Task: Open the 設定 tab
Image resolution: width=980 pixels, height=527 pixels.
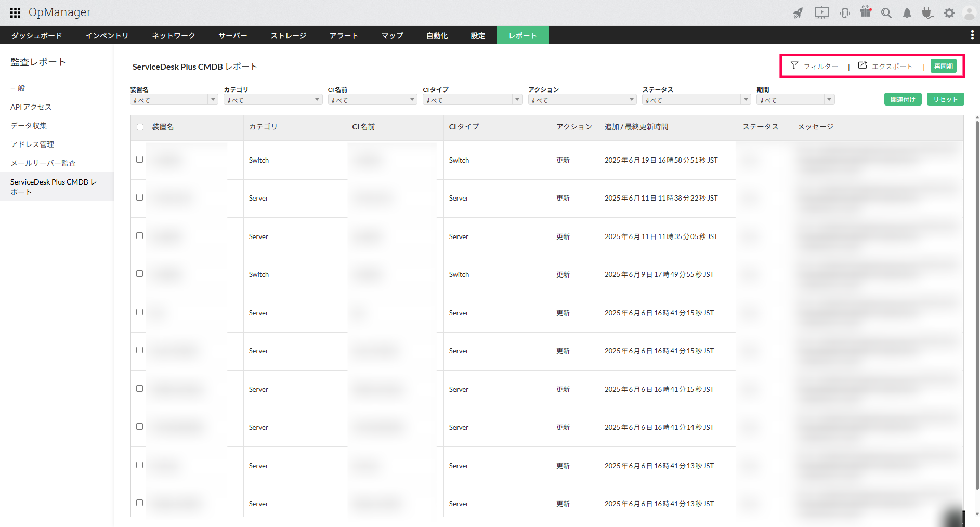Action: click(x=478, y=35)
